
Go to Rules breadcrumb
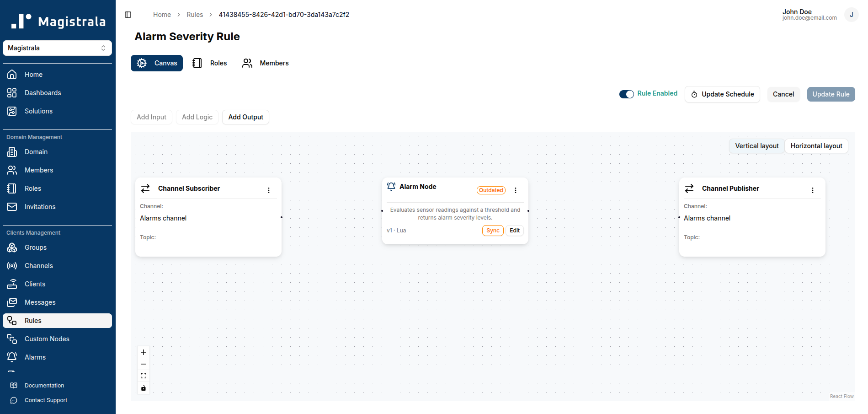(195, 15)
